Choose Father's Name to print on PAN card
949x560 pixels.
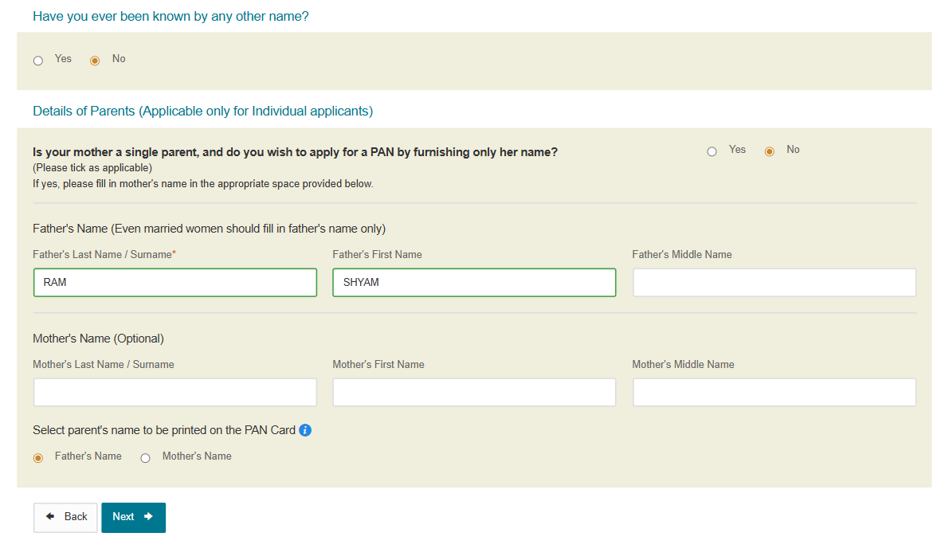coord(37,457)
